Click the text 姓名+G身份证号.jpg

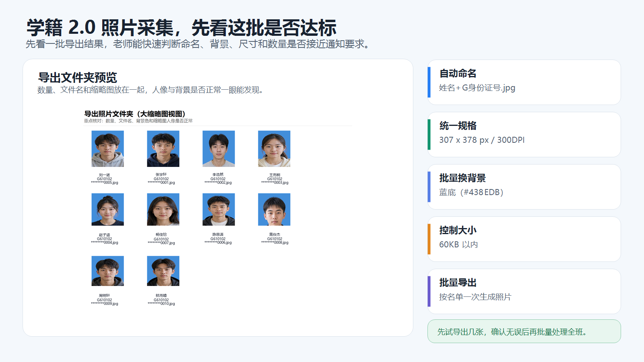[477, 88]
